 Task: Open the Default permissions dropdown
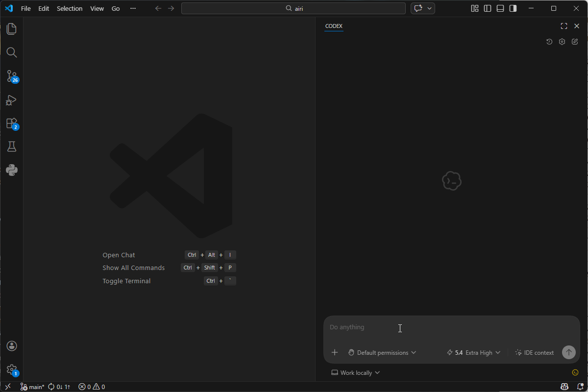tap(382, 352)
